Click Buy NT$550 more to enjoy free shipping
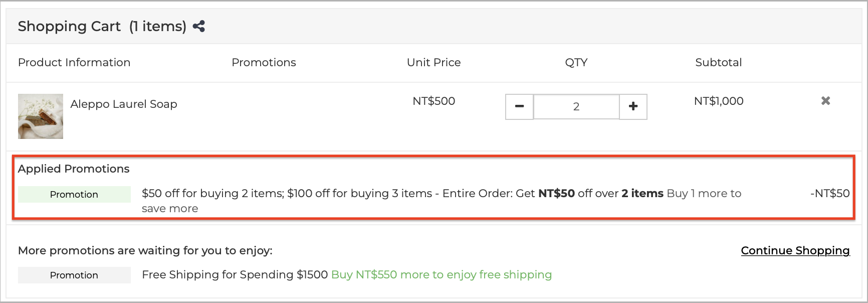 tap(441, 274)
